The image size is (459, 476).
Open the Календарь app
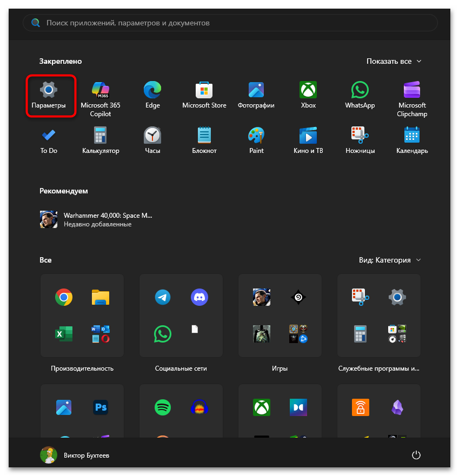(x=412, y=140)
